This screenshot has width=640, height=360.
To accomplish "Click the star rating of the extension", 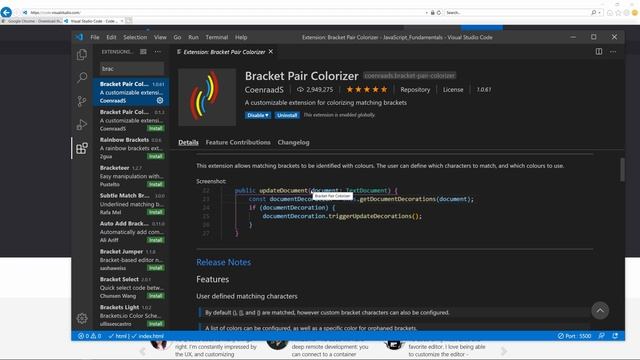I will pos(367,89).
